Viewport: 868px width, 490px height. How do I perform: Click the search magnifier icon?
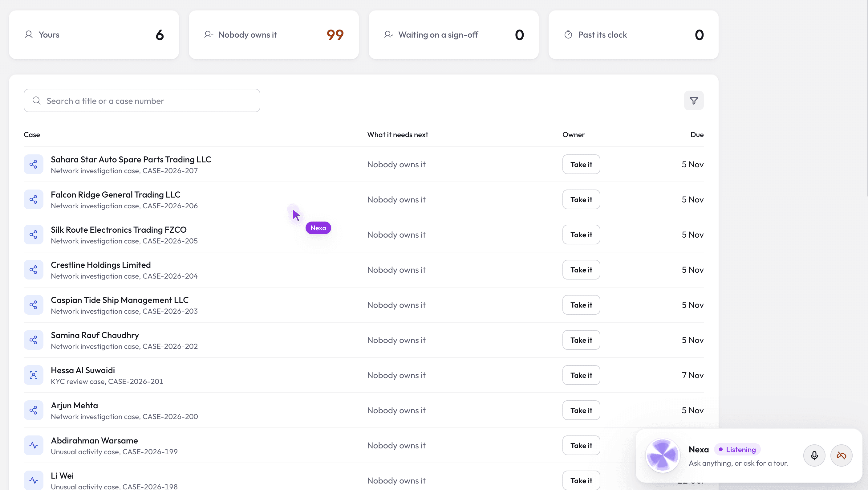click(36, 100)
